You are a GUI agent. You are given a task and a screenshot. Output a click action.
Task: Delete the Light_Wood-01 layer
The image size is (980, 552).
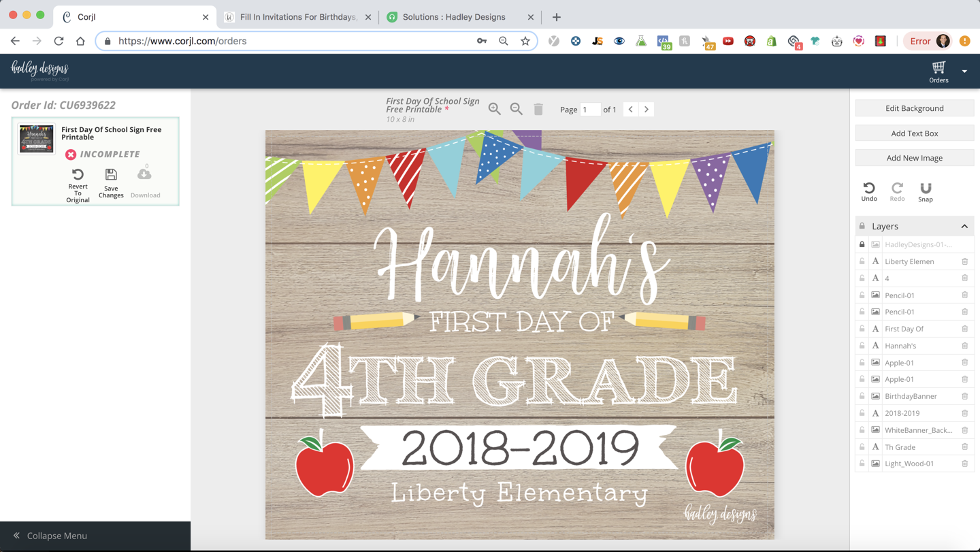(964, 464)
